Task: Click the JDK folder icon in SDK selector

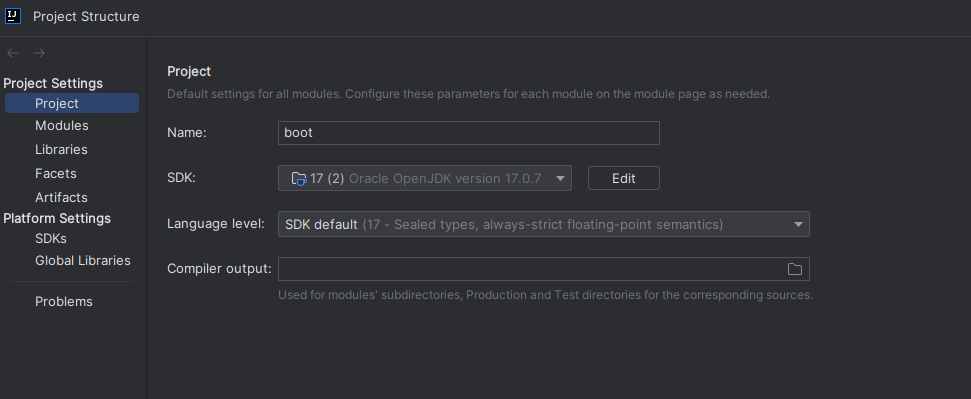Action: coord(298,178)
